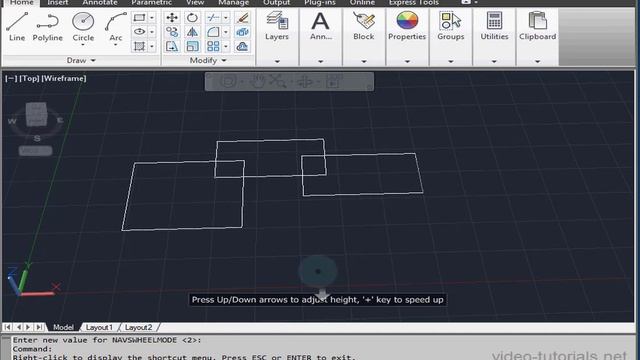Viewport: 640px width, 360px height.
Task: Open the [Wireframe] visual style menu
Action: tap(64, 78)
